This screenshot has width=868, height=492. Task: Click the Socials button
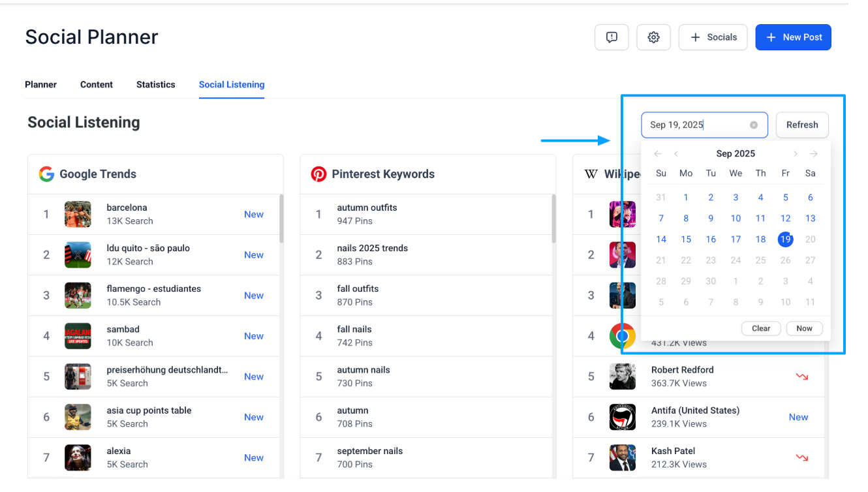(713, 37)
